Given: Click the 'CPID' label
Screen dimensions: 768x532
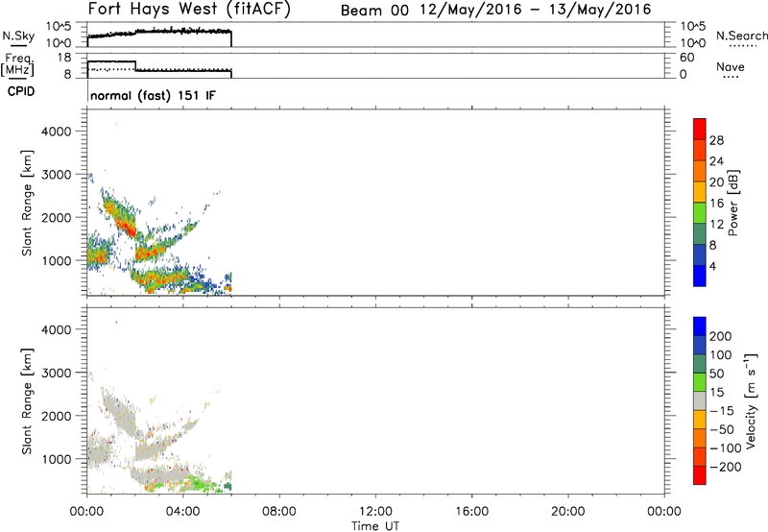Looking at the screenshot, I should tap(21, 91).
